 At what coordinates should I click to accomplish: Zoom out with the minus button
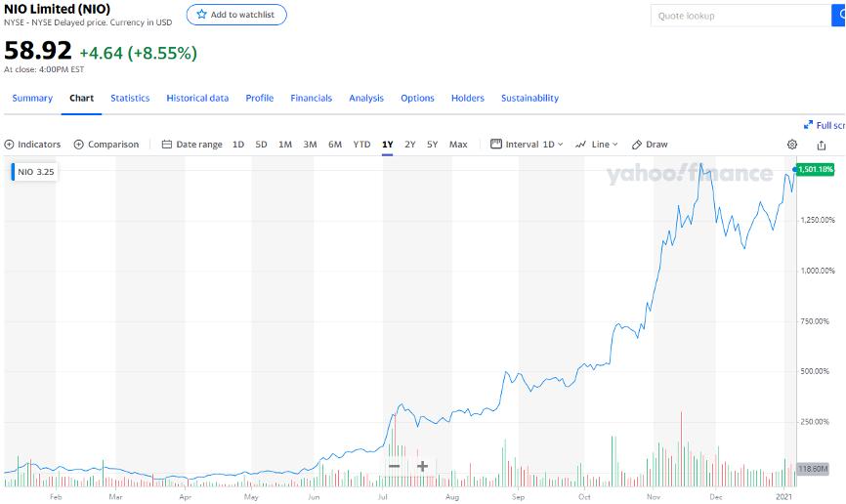click(394, 466)
